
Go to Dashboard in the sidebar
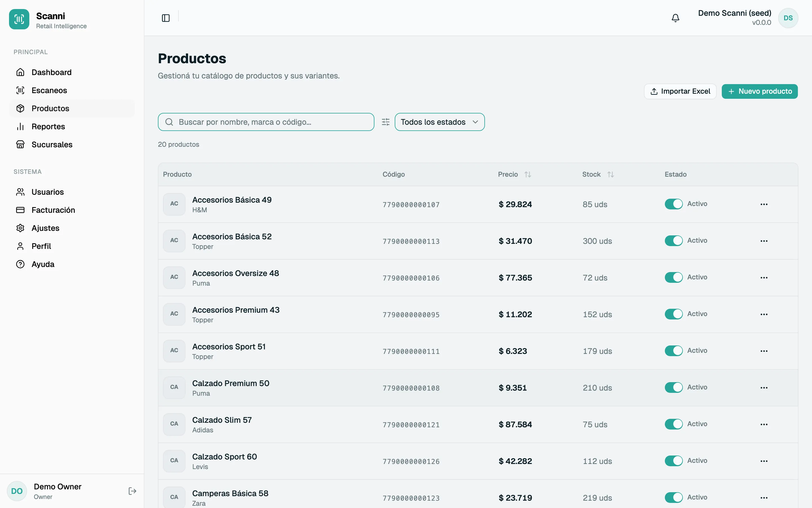pos(72,72)
